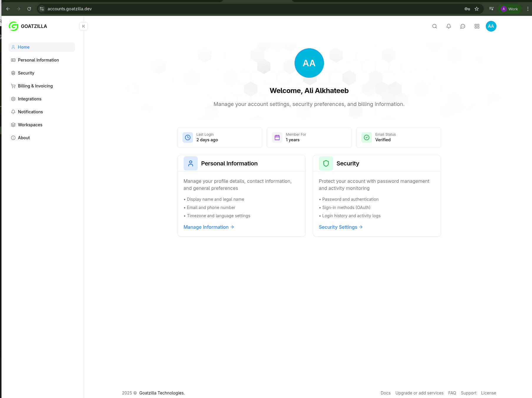Open Workspaces from the sidebar
Image resolution: width=532 pixels, height=398 pixels.
tap(30, 125)
